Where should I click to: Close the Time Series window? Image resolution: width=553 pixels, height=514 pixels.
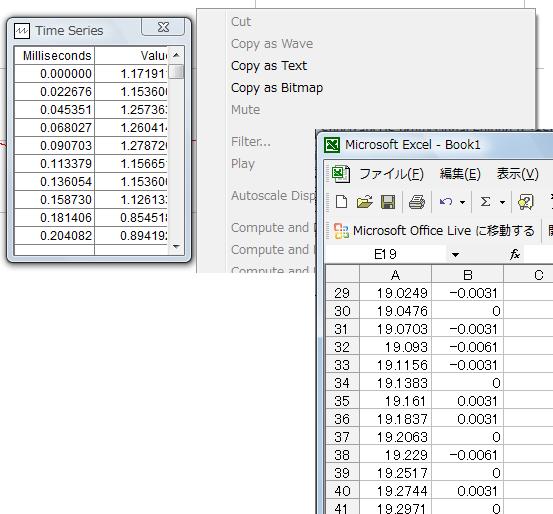(x=163, y=27)
